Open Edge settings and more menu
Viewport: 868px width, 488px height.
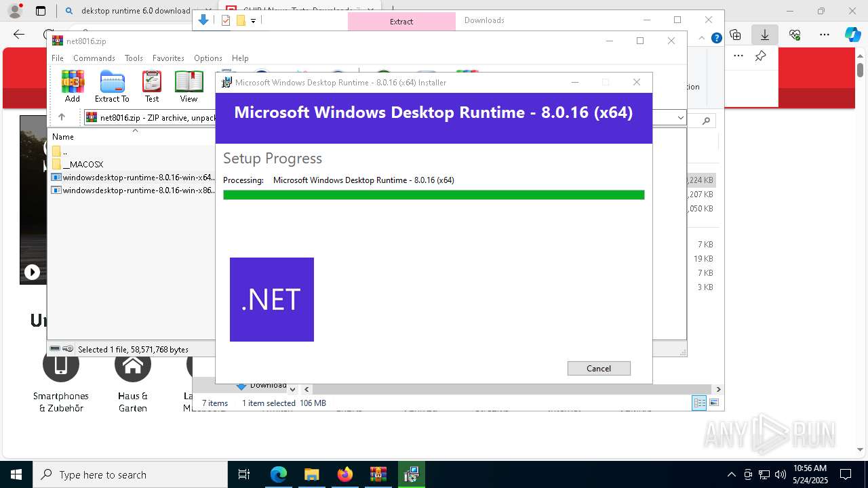[825, 35]
